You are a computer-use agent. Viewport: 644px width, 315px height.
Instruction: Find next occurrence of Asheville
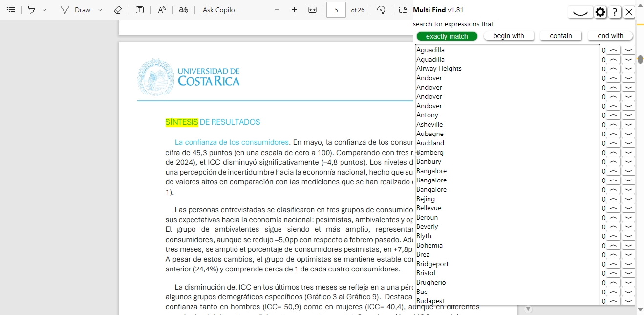coord(628,125)
